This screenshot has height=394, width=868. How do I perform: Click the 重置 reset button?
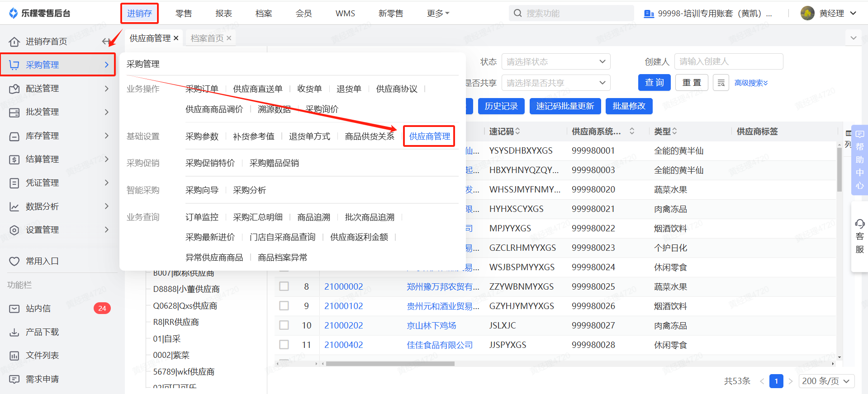pyautogui.click(x=692, y=83)
